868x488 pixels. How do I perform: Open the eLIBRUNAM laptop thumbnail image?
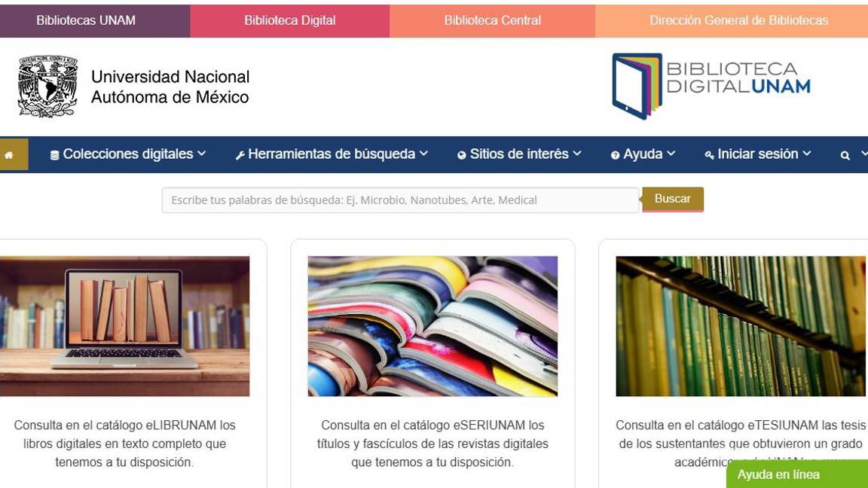(x=124, y=325)
